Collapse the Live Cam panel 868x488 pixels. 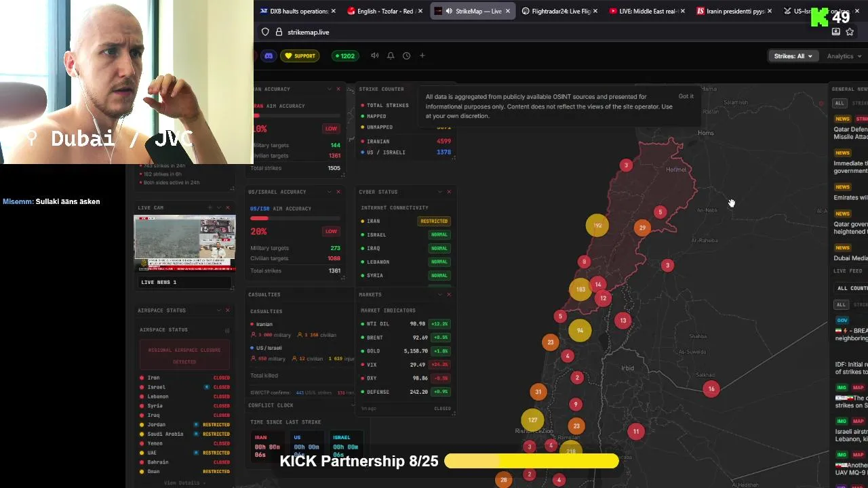click(219, 207)
